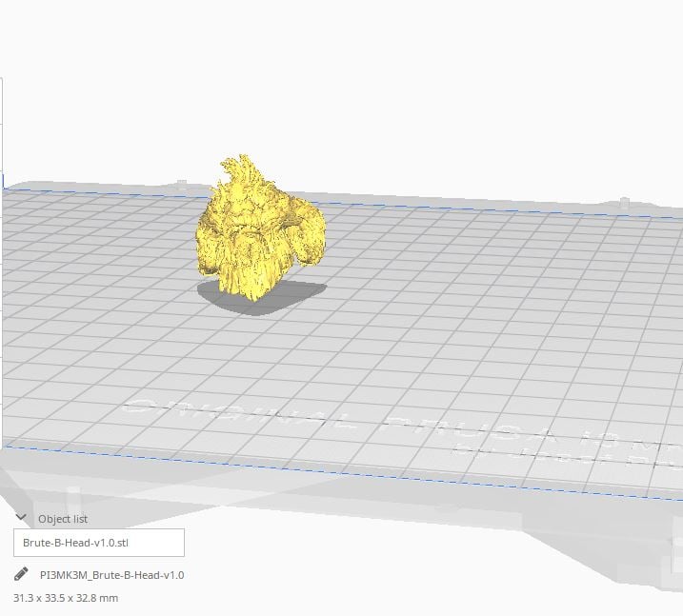The image size is (683, 616).
Task: Click the bed clip on back right edge
Action: [624, 203]
